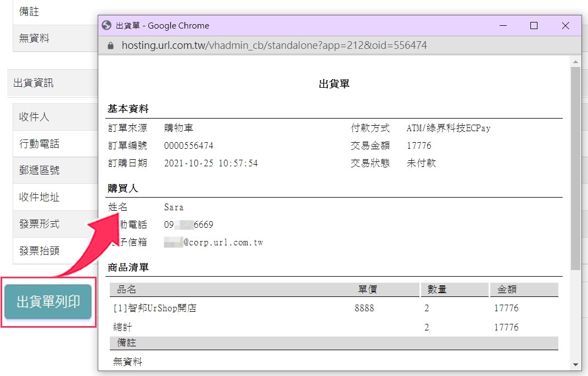Click the globe icon in Chrome title bar
Screen dimensions: 588x376
tap(107, 25)
